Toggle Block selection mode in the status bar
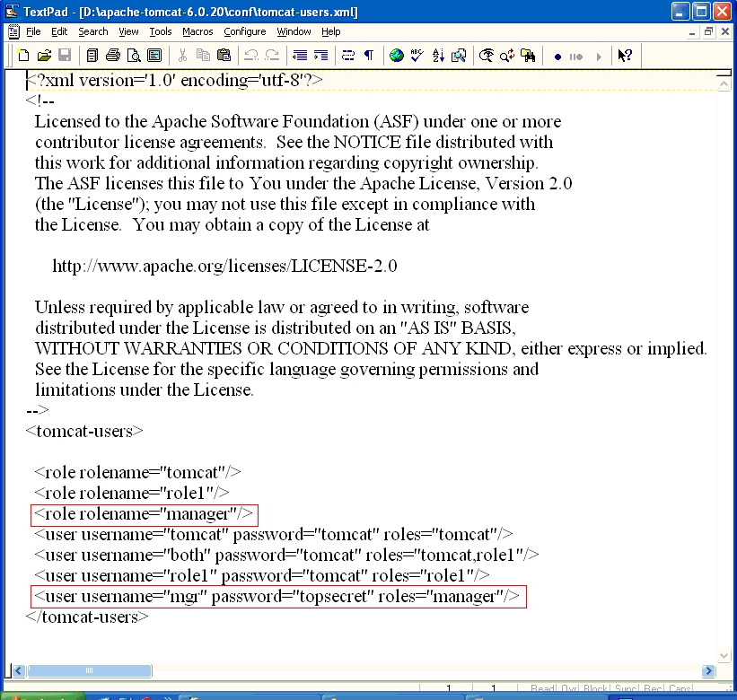The image size is (737, 700). (x=595, y=688)
